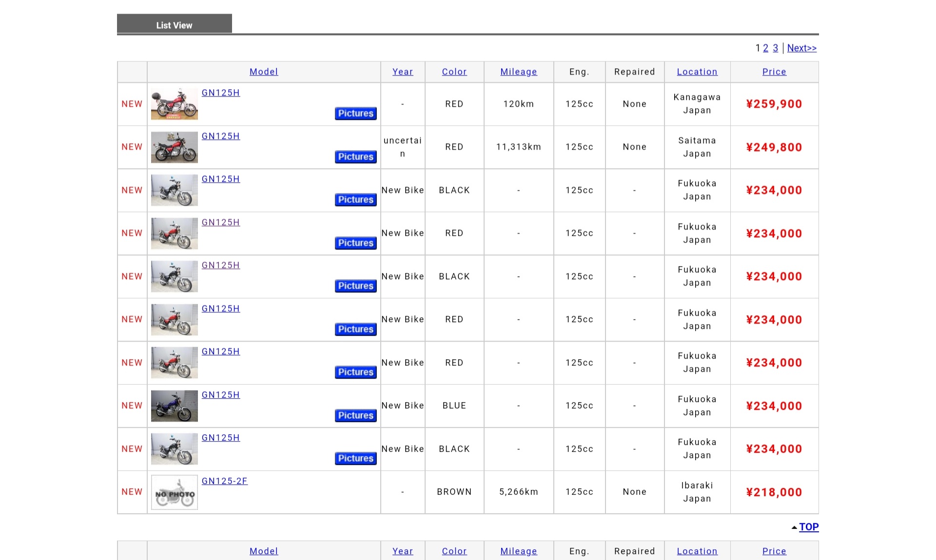Open GN125H link in Saitama row
The image size is (936, 560).
tap(221, 136)
